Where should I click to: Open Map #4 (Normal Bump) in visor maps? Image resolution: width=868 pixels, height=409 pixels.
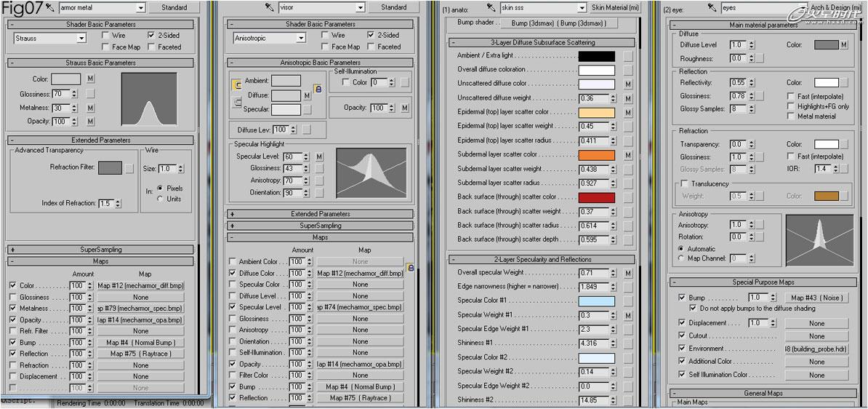pyautogui.click(x=361, y=386)
